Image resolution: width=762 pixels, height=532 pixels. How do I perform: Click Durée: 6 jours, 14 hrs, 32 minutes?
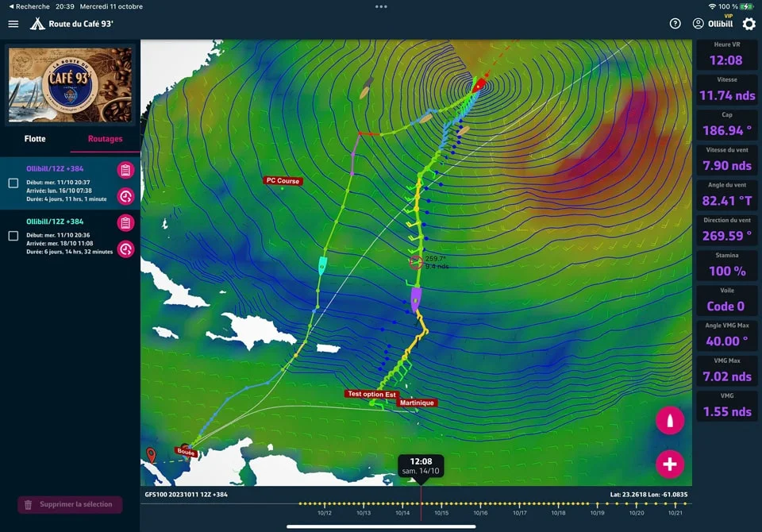pyautogui.click(x=70, y=252)
